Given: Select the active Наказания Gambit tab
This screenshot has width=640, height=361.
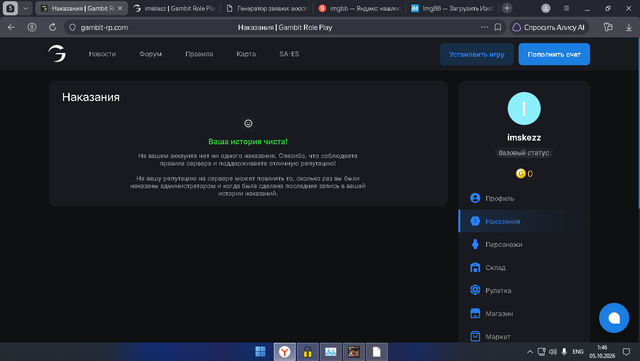Looking at the screenshot, I should tap(82, 8).
